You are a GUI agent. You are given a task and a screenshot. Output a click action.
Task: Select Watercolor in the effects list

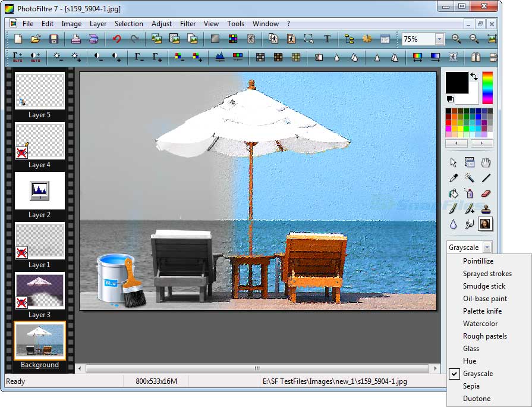point(480,324)
